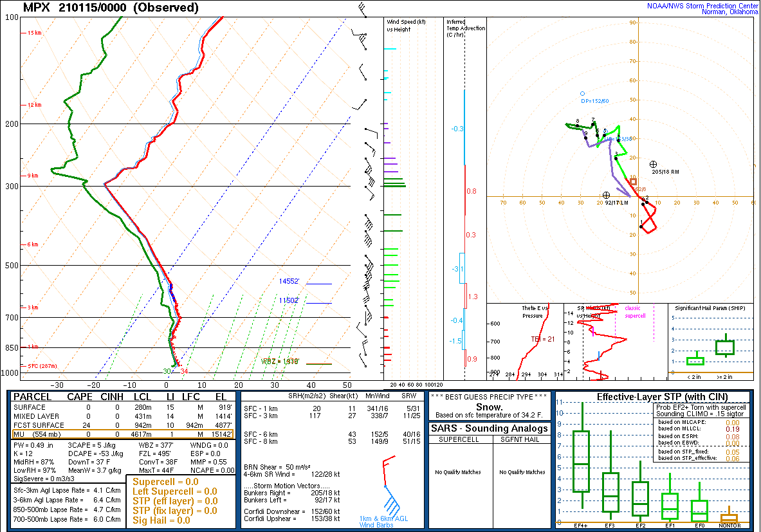Click the 'SFC (287m)' surface label

click(42, 366)
